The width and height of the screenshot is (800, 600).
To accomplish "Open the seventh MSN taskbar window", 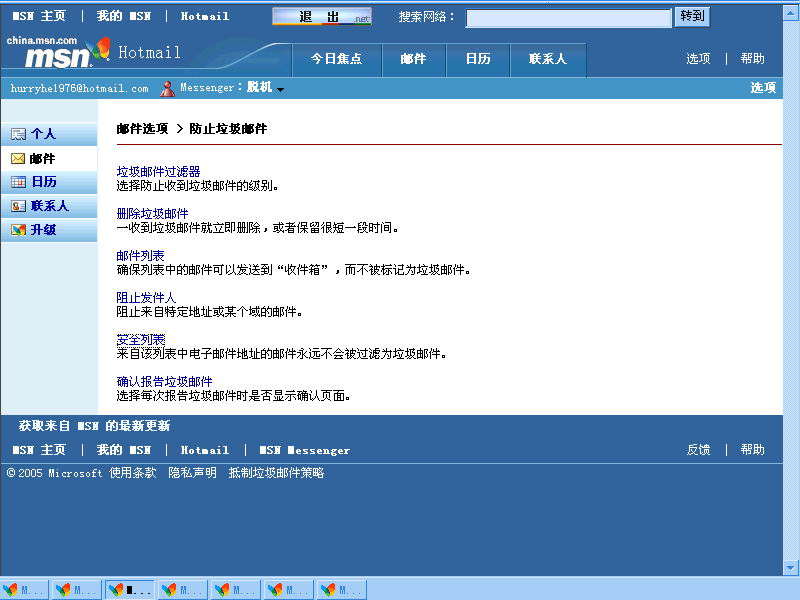I will [342, 590].
